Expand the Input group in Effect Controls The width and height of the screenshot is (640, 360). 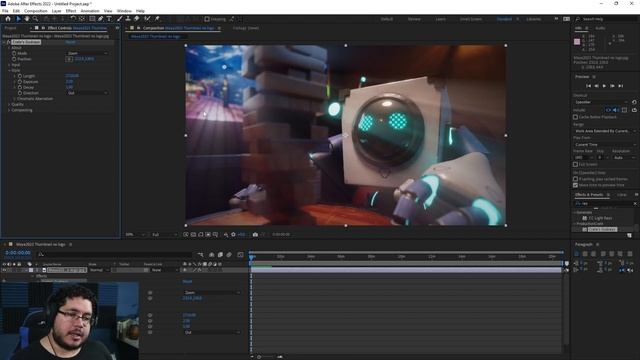[9, 64]
